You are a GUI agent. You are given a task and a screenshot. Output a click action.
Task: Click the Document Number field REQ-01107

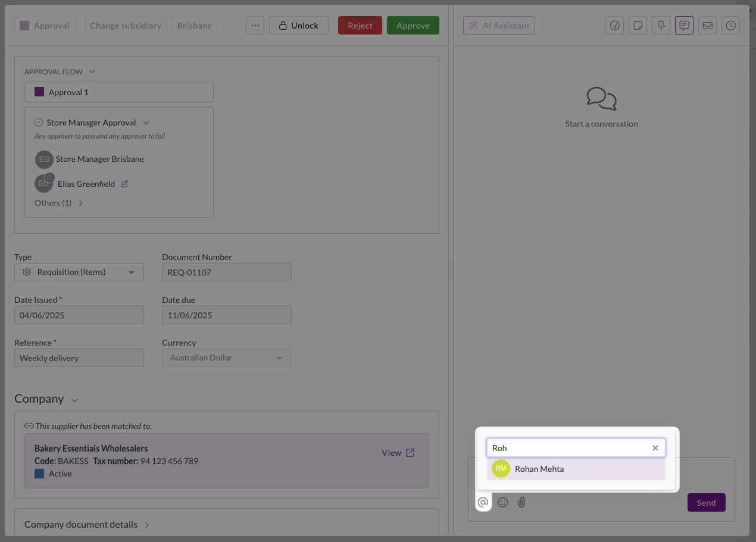(x=227, y=272)
